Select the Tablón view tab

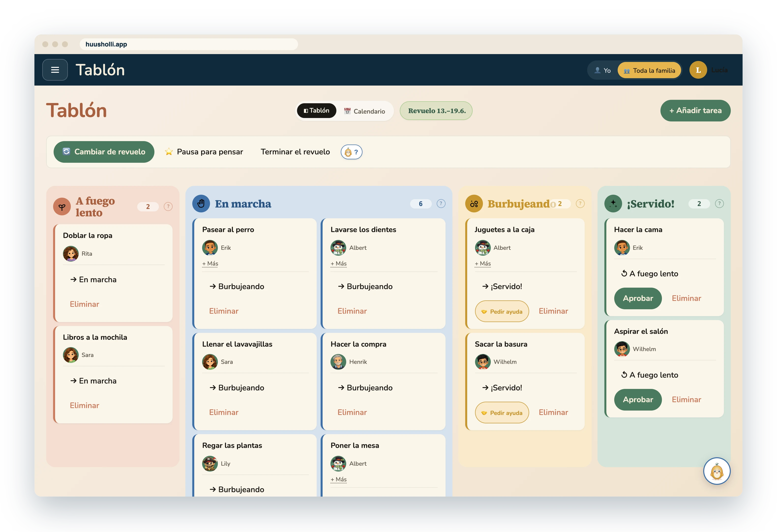(x=316, y=111)
